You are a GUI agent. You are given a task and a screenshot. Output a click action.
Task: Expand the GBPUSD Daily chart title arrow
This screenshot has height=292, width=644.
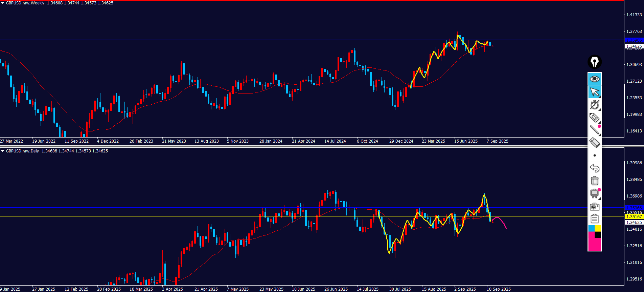pos(3,151)
